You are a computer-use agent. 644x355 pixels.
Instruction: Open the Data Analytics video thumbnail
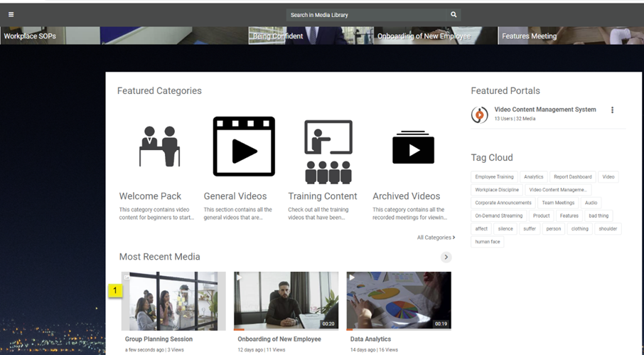[x=399, y=301]
